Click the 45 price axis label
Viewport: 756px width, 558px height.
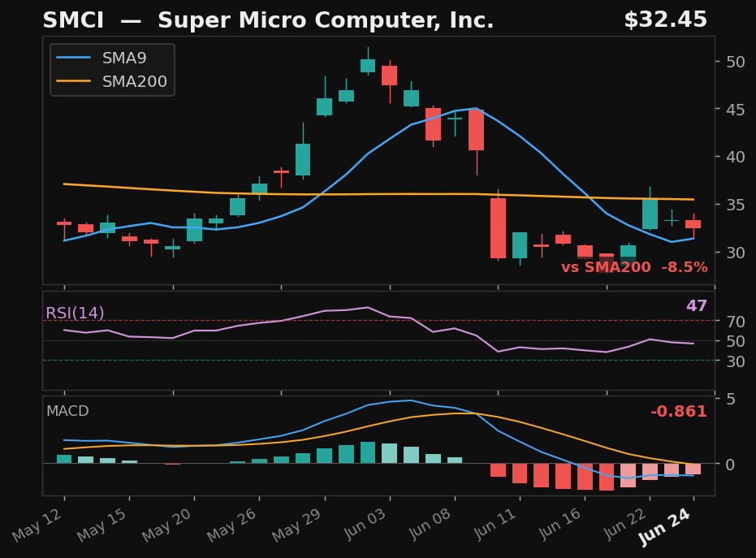point(735,110)
